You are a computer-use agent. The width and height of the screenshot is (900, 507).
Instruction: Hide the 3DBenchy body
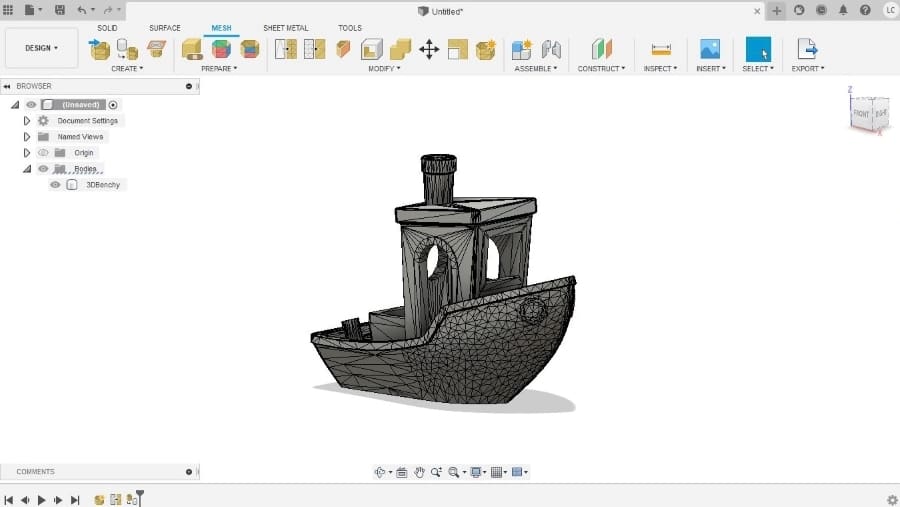click(x=55, y=185)
